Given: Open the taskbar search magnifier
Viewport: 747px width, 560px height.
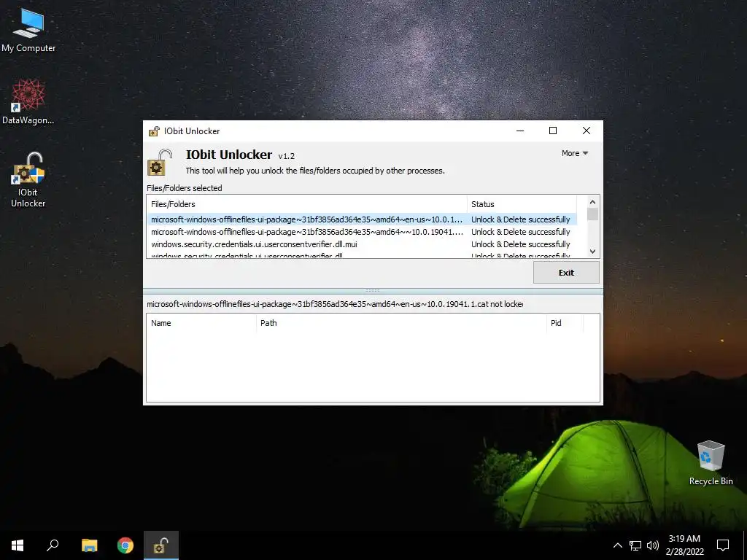Looking at the screenshot, I should tap(53, 545).
